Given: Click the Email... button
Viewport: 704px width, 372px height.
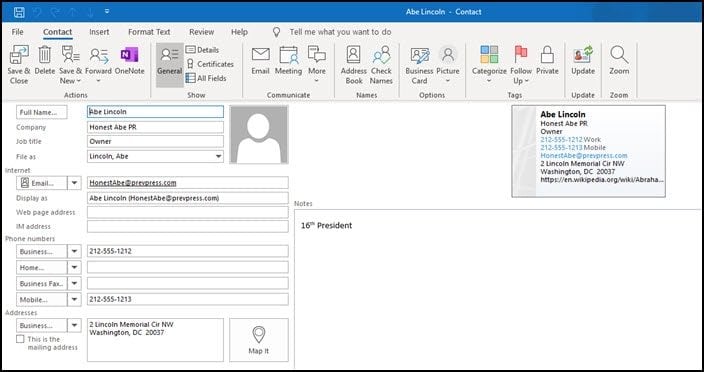Looking at the screenshot, I should tap(42, 183).
